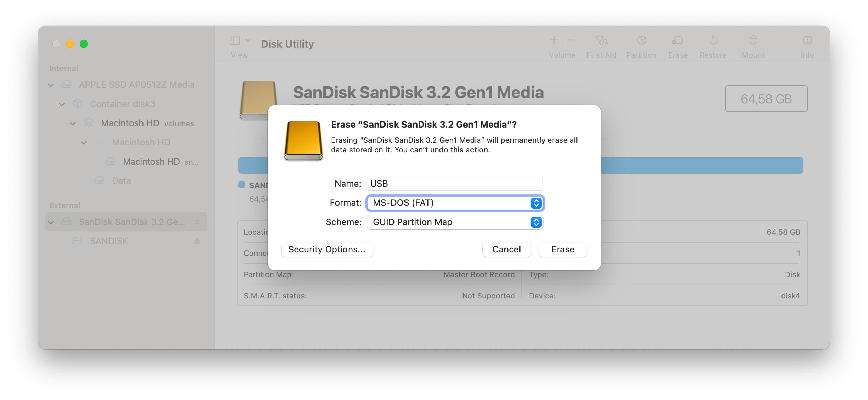Eject the SanDisk 3.2 Gen1 disk
The image size is (868, 400).
tap(196, 222)
